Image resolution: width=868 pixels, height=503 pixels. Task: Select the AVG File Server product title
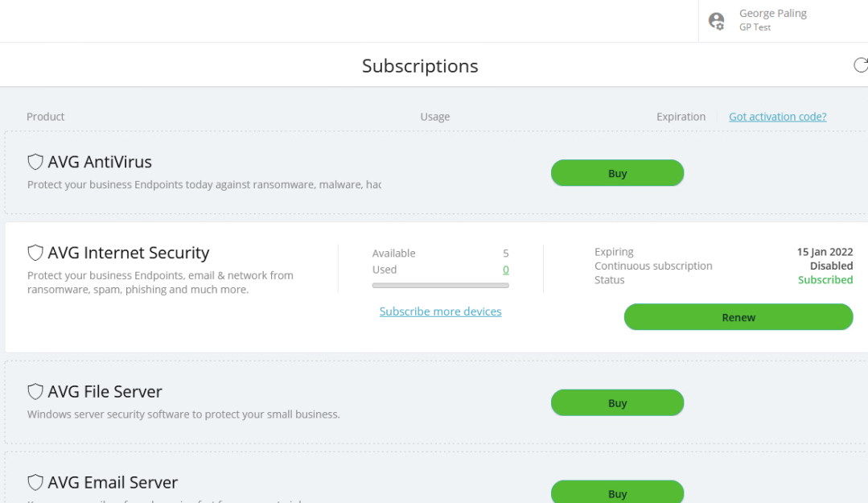point(105,392)
